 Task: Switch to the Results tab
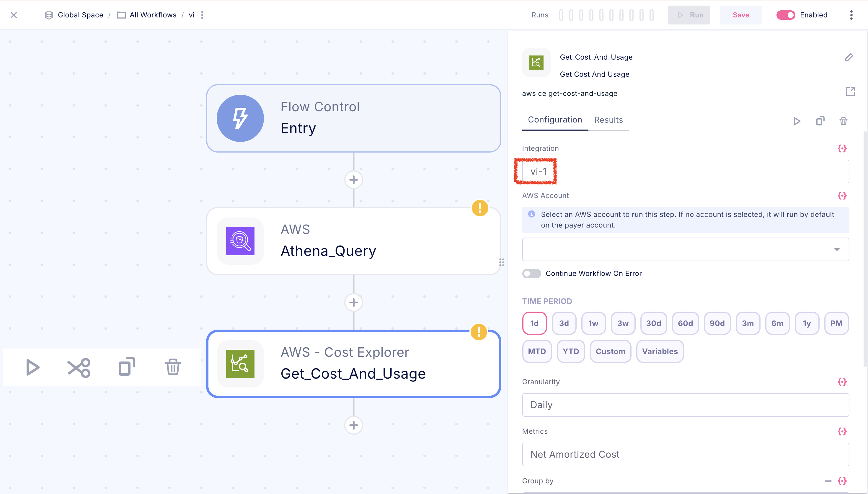coord(608,120)
